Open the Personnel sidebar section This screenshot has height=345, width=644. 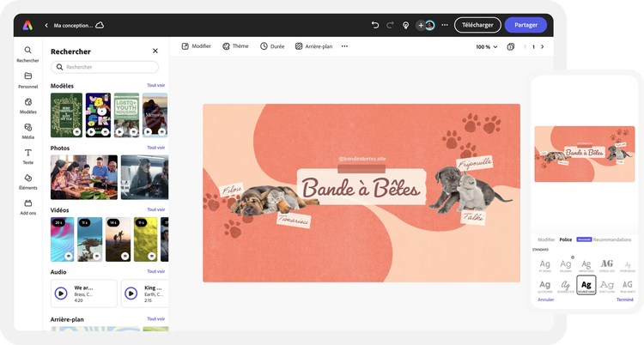click(28, 80)
